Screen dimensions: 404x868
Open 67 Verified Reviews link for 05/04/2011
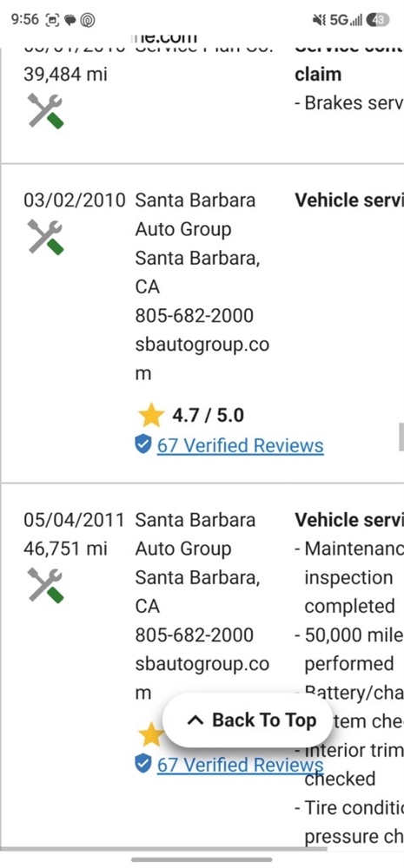(240, 765)
